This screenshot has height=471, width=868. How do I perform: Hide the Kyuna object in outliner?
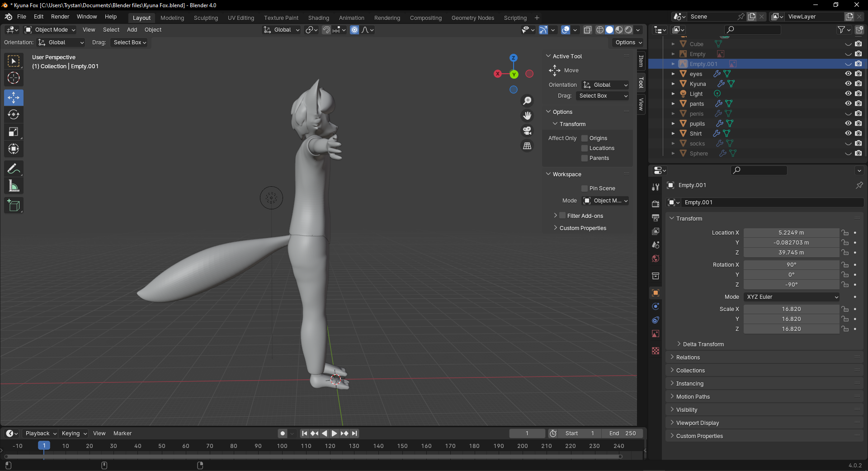(x=848, y=84)
